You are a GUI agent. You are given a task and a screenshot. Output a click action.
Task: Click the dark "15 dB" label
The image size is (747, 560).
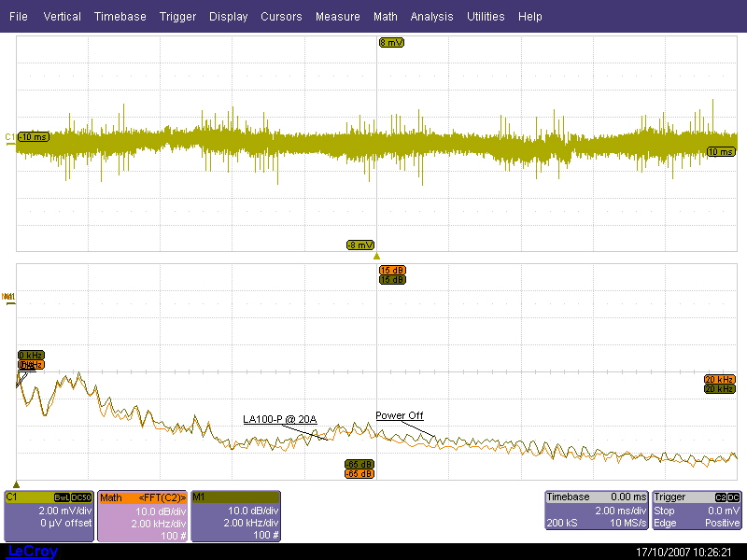click(x=392, y=279)
